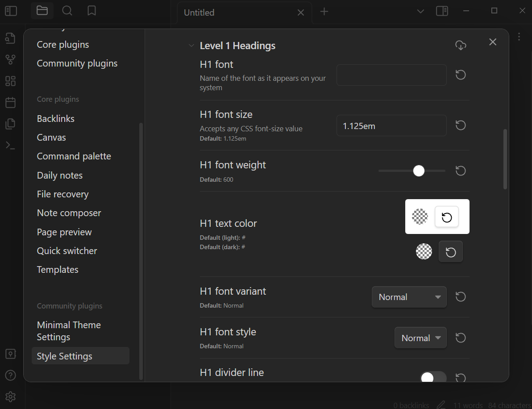Adjust the H1 font weight slider handle
This screenshot has height=409, width=532.
click(x=419, y=171)
